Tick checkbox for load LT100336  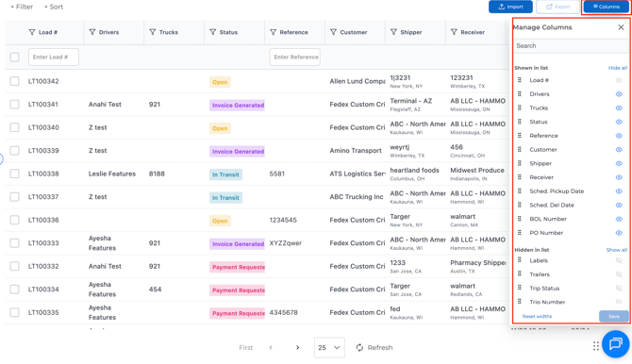14,220
